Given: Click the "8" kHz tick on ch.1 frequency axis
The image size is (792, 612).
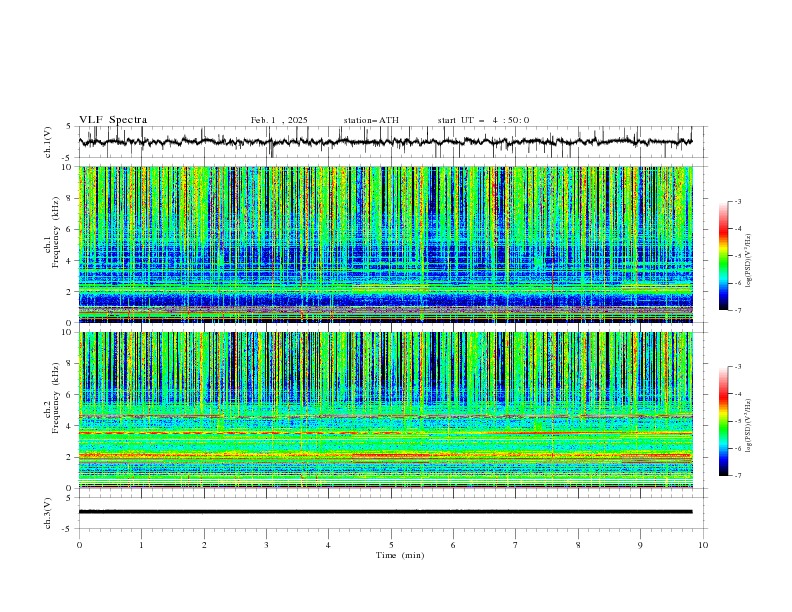Looking at the screenshot, I should pos(70,198).
